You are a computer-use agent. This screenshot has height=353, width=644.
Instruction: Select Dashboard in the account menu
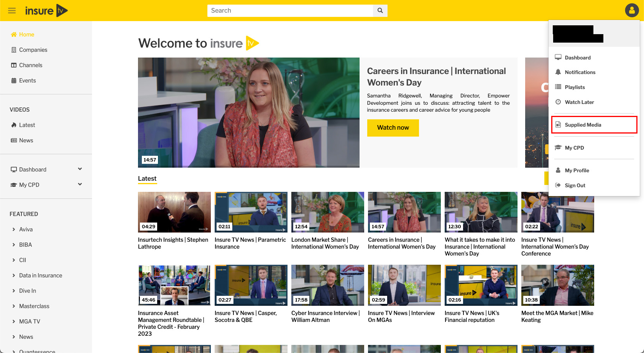578,58
